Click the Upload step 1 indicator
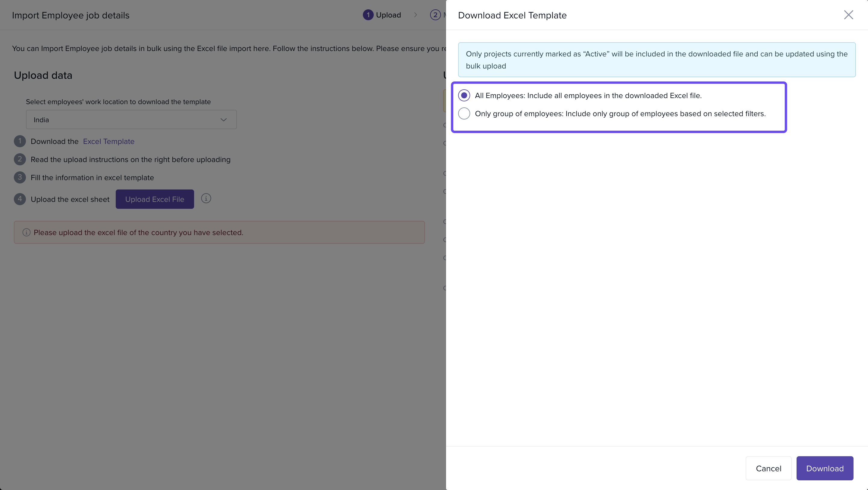 368,15
